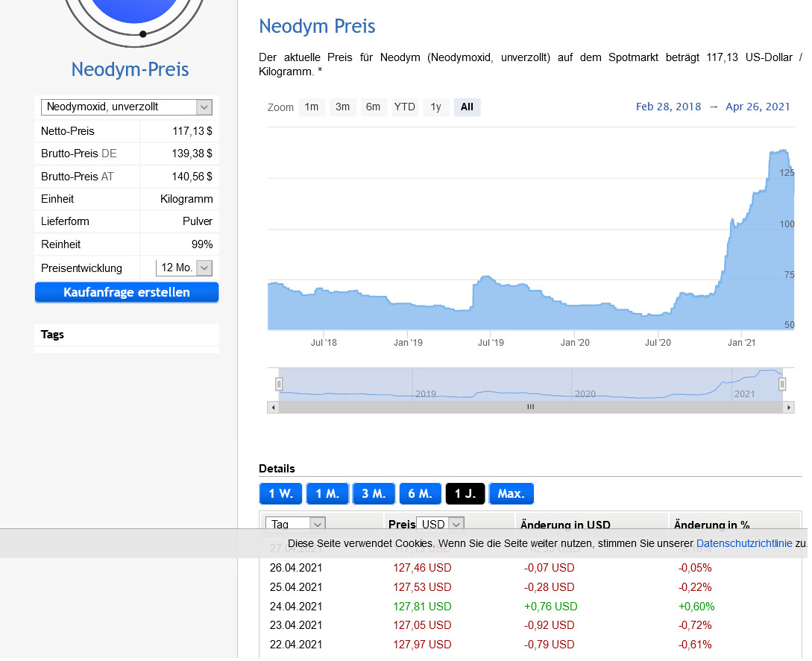812x661 pixels.
Task: Click the left navigator range handle
Action: pyautogui.click(x=279, y=384)
